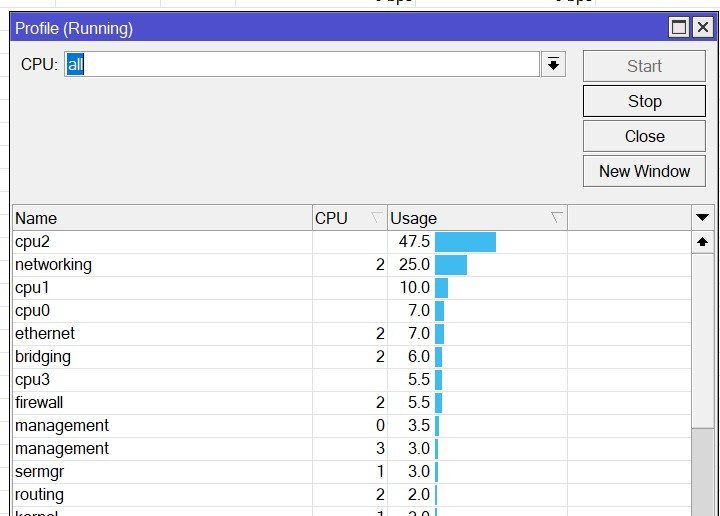This screenshot has height=516, width=720.
Task: Sort by the Usage column header
Action: (478, 218)
